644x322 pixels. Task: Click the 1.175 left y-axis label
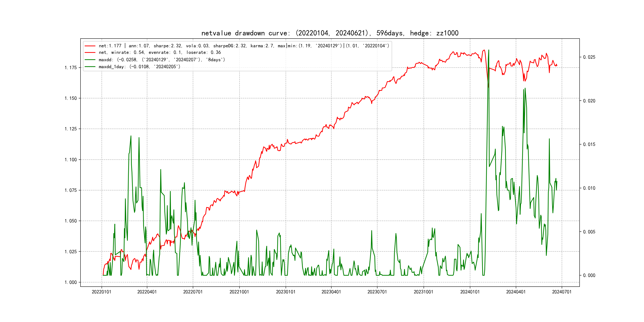[71, 68]
